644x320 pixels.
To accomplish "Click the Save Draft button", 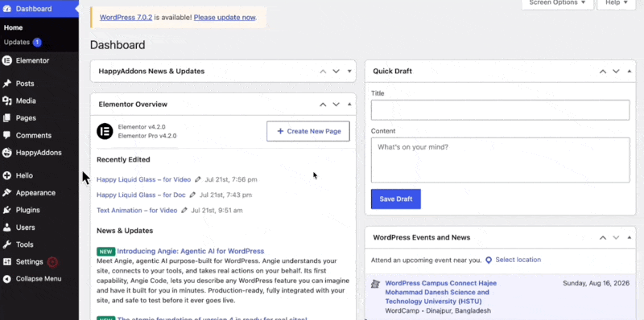I will (396, 199).
